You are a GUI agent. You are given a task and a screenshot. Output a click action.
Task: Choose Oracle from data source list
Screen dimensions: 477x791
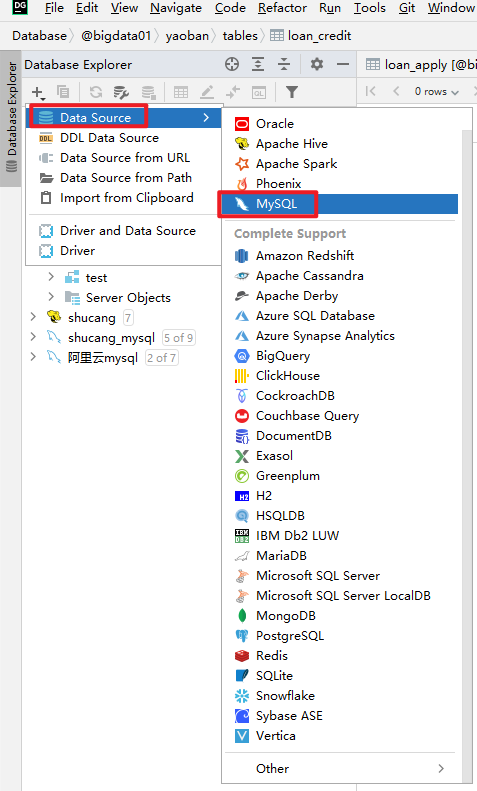pos(341,124)
